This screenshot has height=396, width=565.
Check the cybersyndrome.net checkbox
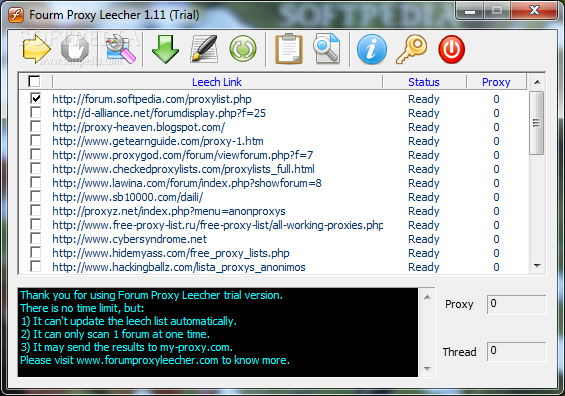pyautogui.click(x=36, y=239)
